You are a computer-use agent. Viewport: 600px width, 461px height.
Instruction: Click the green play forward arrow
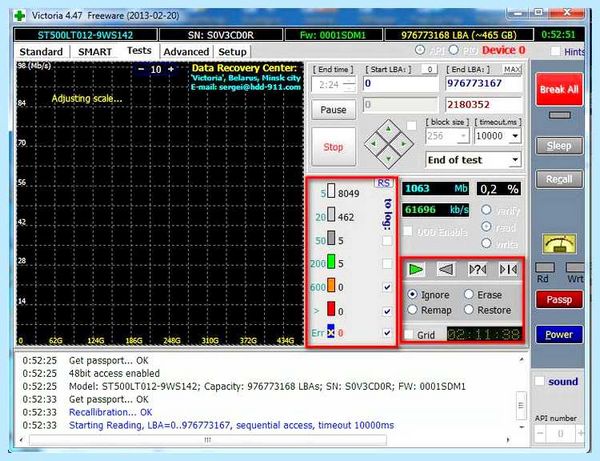coord(416,270)
